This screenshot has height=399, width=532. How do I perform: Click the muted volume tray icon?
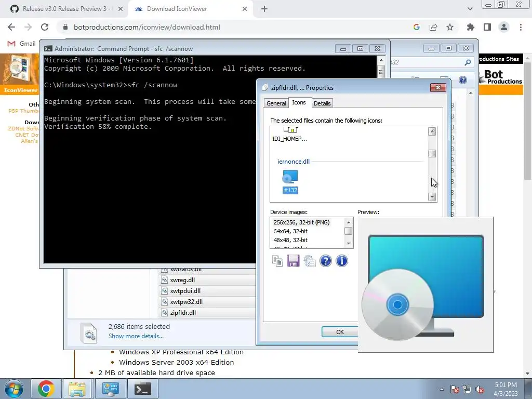480,389
